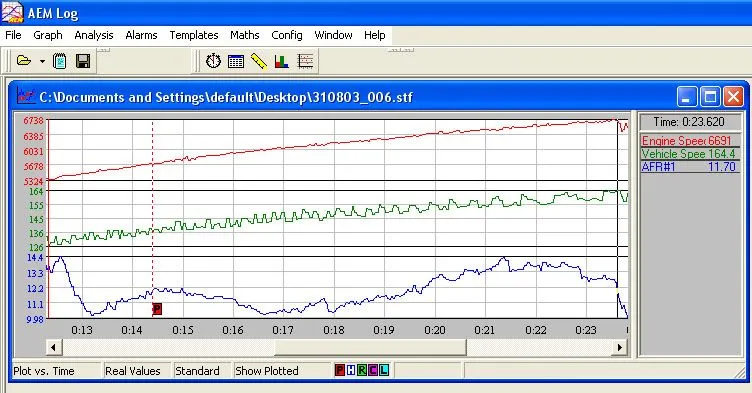Click the 5324 engine speed axis label

click(x=34, y=181)
